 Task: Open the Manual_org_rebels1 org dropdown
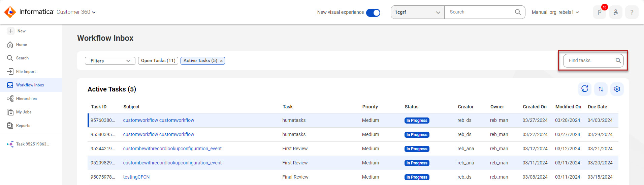pyautogui.click(x=555, y=12)
